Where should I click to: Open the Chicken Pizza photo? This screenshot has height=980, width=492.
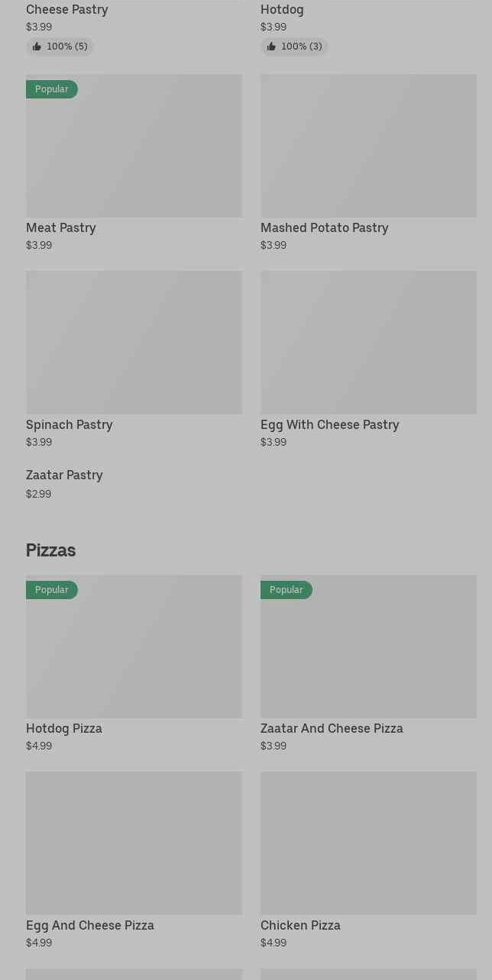[368, 843]
